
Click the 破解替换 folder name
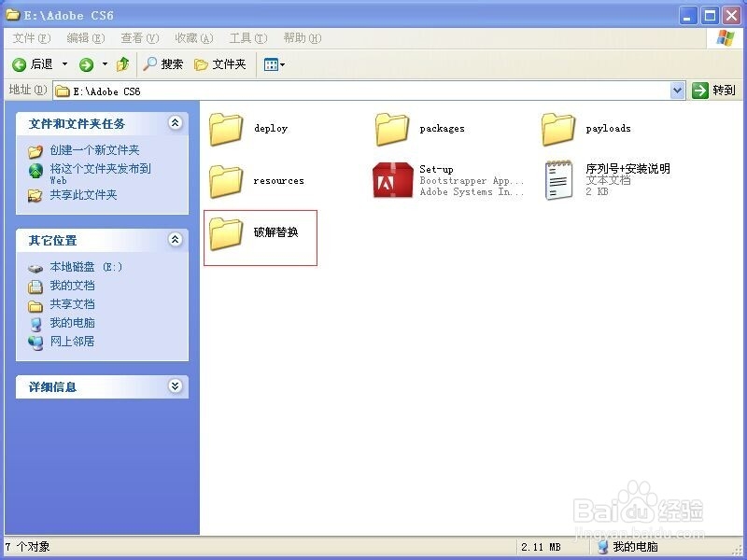pyautogui.click(x=275, y=231)
